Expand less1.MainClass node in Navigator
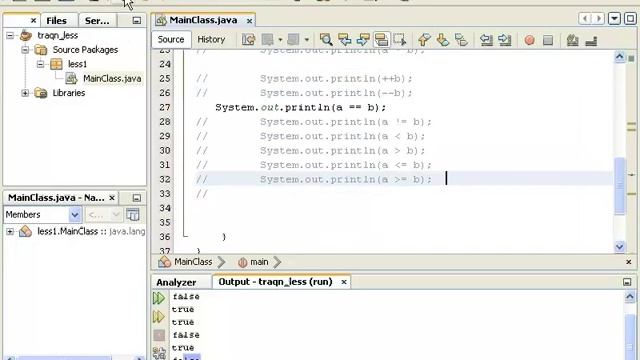640x360 pixels. point(10,231)
